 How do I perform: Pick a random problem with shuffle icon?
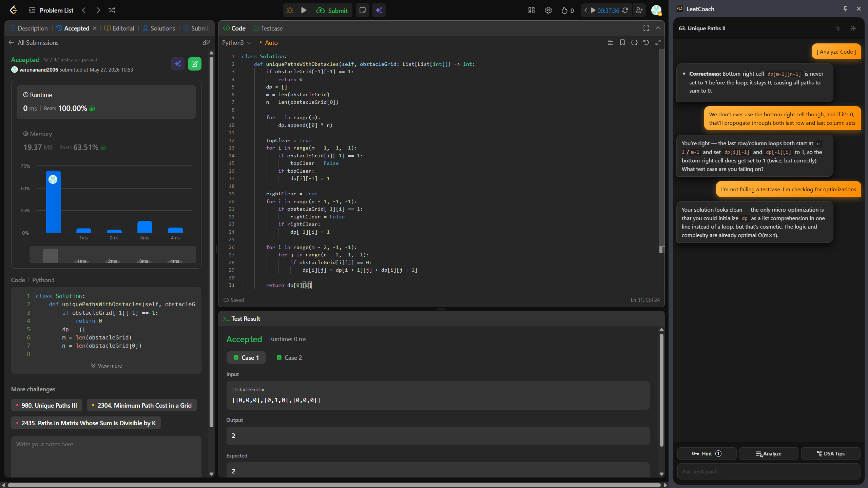coord(112,11)
